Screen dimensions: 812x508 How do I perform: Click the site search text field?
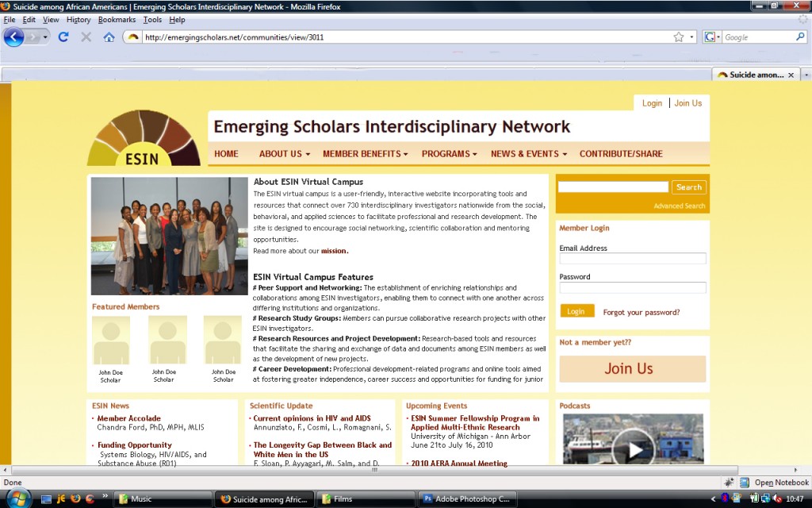(613, 187)
